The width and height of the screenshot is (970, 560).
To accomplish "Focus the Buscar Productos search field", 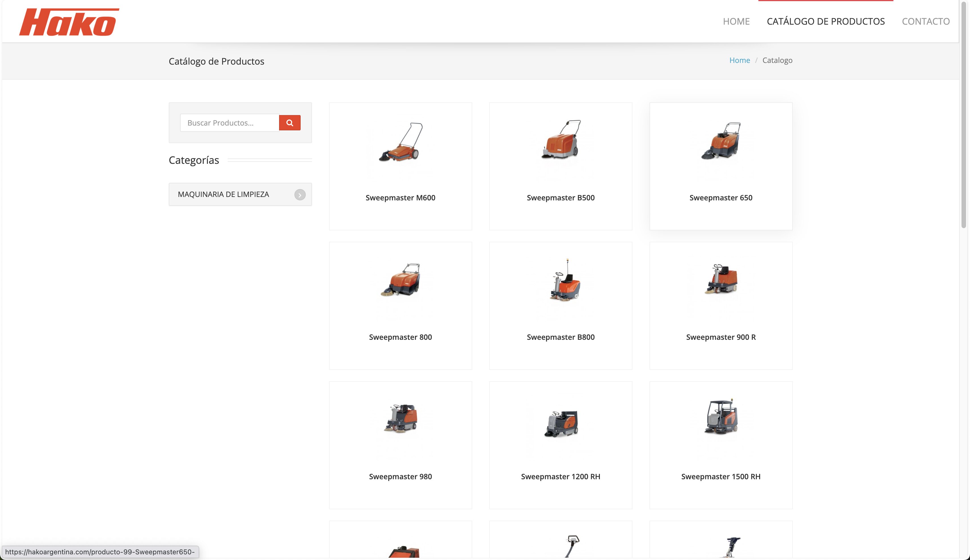I will click(230, 123).
